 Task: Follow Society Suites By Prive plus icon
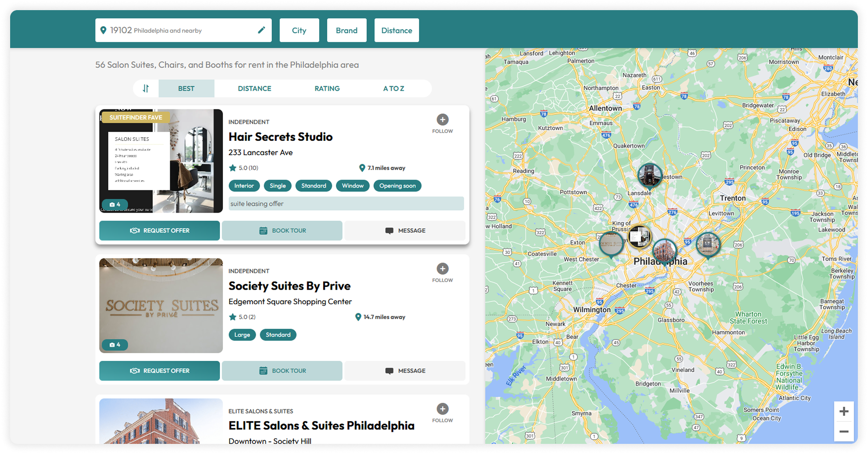[x=442, y=269]
